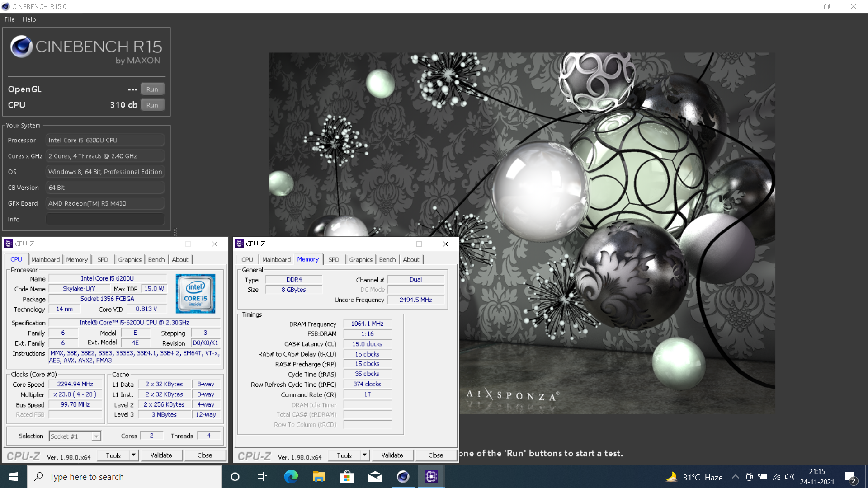Click Validate in left CPU-Z window
Screen dimensions: 868x488
click(161, 455)
